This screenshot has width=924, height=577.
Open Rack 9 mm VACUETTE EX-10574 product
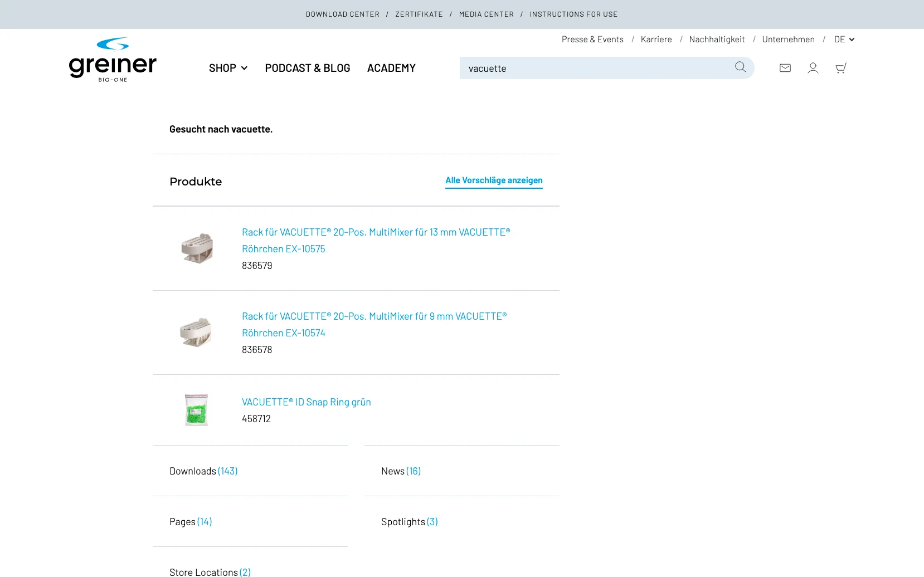(x=375, y=325)
